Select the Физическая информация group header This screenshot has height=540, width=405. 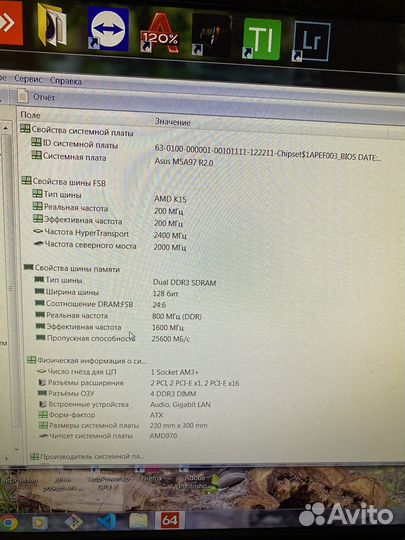[x=87, y=361]
